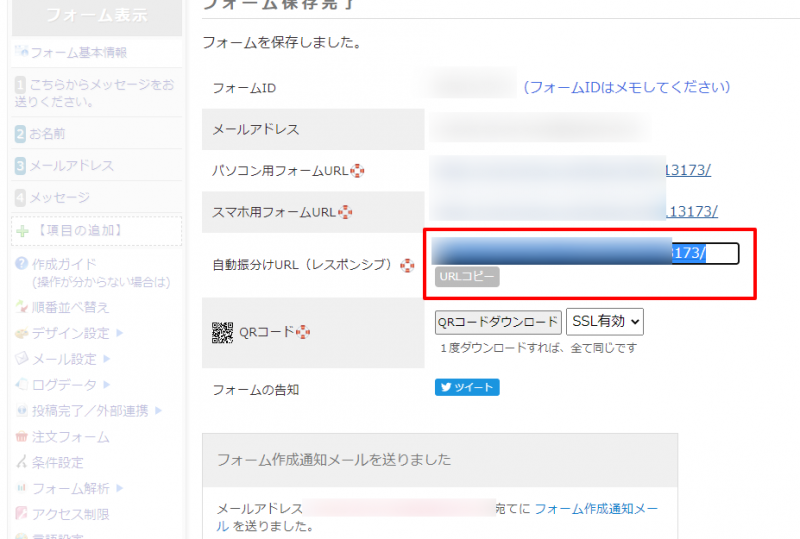Open the SSL有効 dropdown
Viewport: 800px width, 539px height.
(x=605, y=321)
